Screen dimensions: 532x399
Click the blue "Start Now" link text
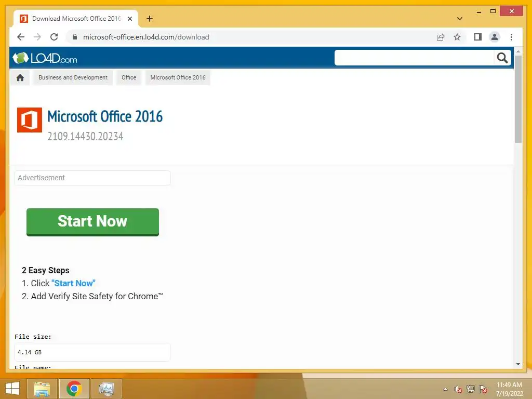(x=73, y=283)
